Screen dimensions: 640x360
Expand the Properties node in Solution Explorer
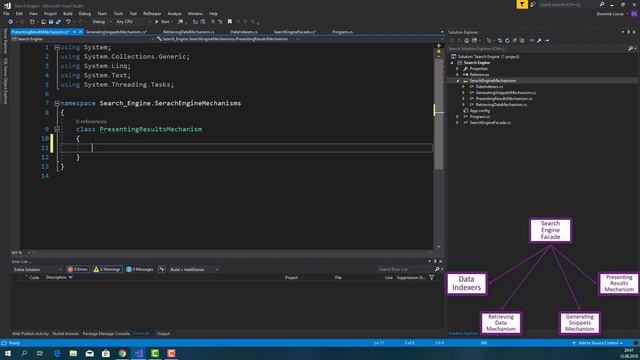(458, 69)
